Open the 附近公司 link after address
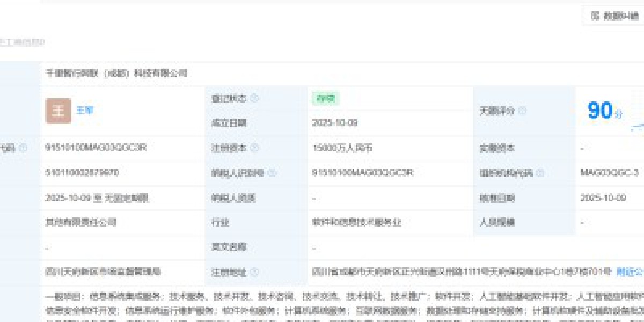 point(630,272)
